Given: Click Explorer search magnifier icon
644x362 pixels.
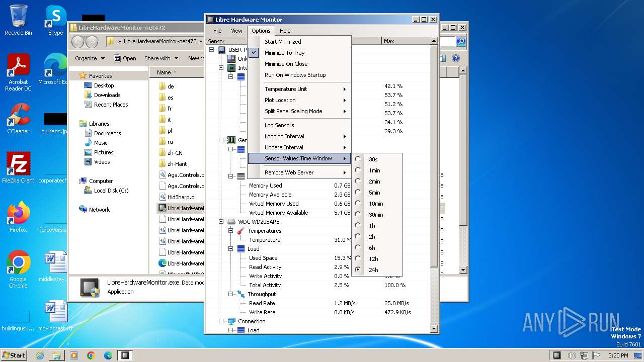Looking at the screenshot, I should click(460, 42).
